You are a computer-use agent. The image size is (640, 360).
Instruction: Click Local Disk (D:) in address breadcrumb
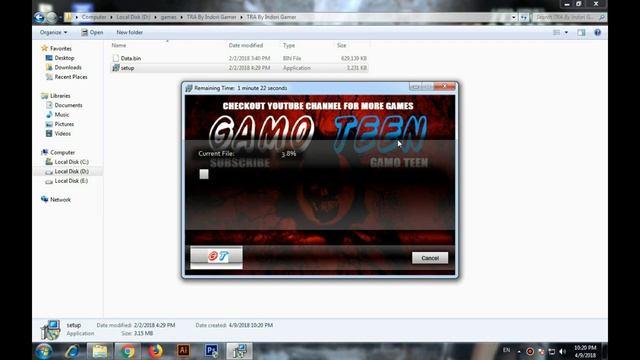(x=133, y=17)
